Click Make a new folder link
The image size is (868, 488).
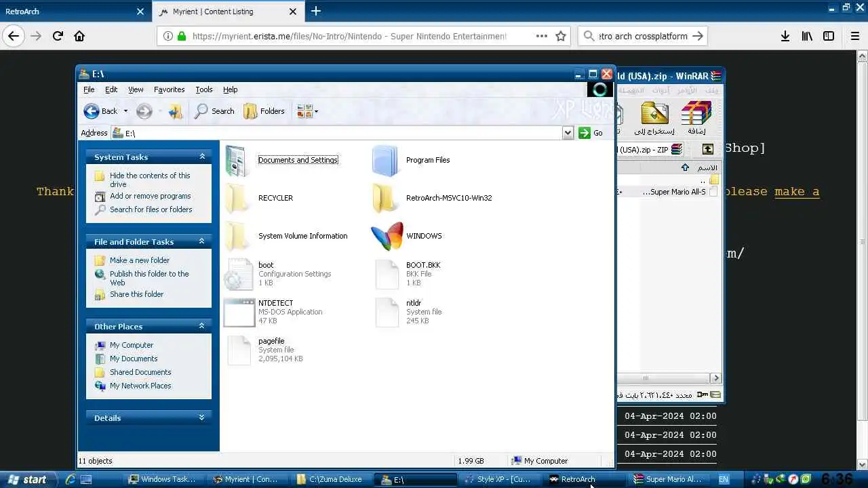[140, 260]
